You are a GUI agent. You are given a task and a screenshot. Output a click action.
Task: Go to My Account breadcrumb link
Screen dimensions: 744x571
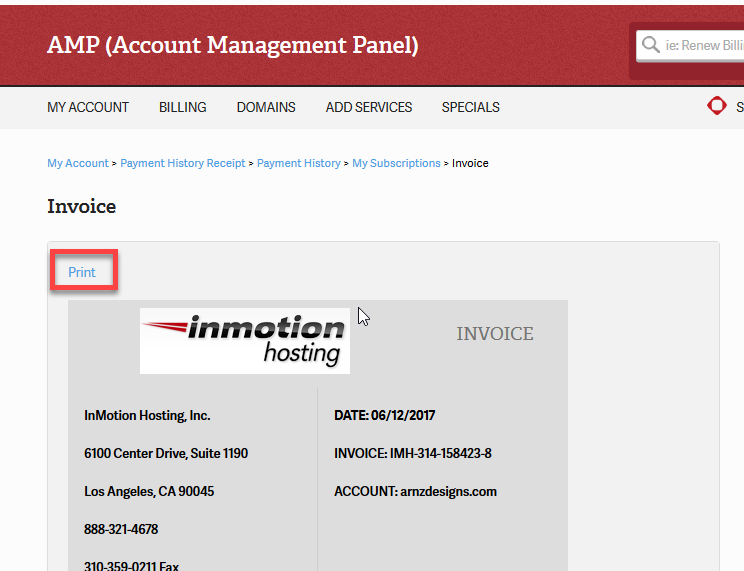78,163
